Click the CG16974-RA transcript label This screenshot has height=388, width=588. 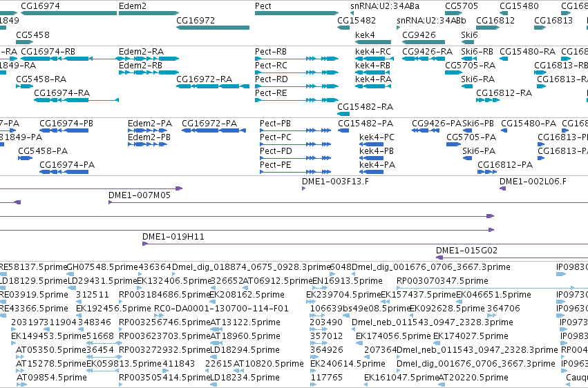62,93
